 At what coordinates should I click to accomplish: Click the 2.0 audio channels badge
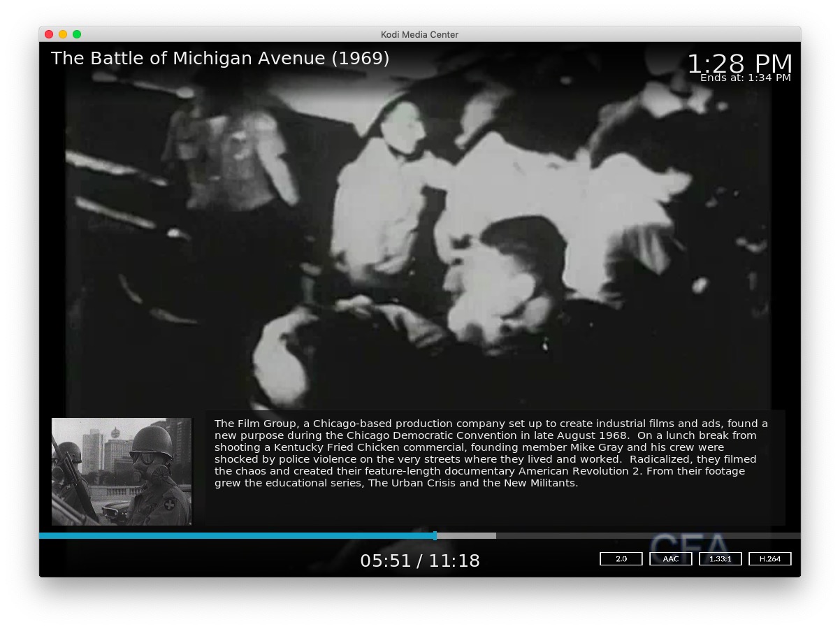click(621, 559)
